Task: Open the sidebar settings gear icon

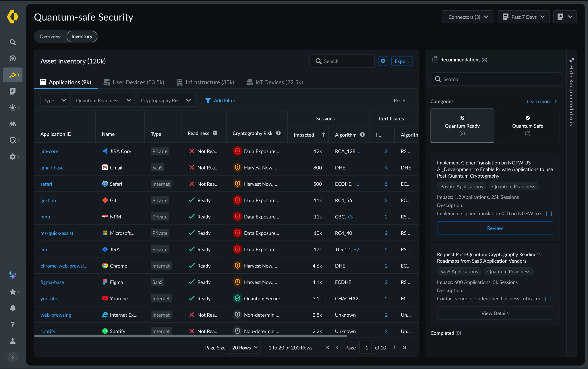Action: 13,157
